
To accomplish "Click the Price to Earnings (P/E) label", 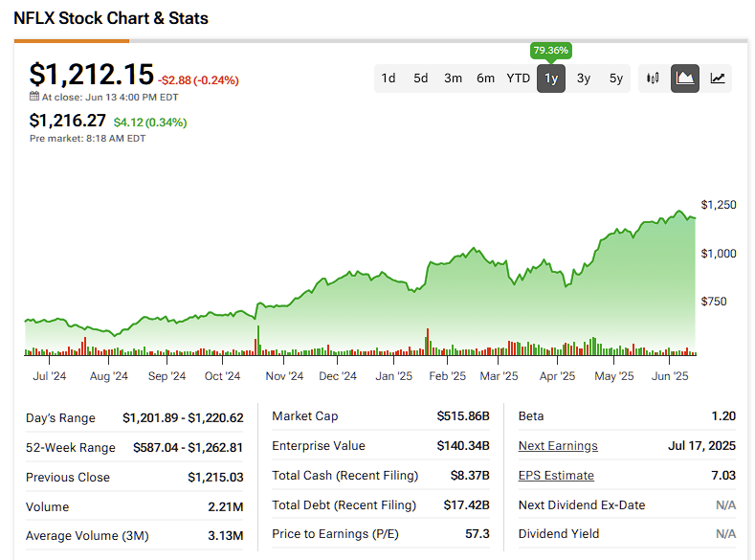I will (335, 534).
